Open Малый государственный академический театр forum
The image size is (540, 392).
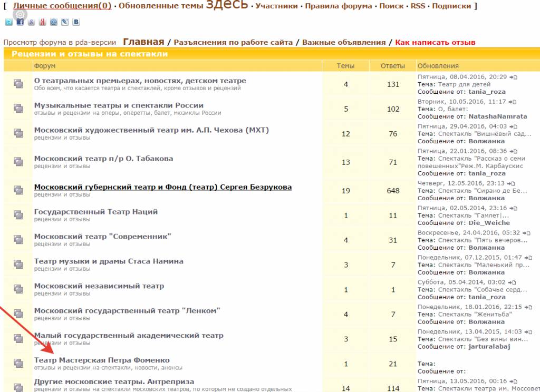pyautogui.click(x=129, y=336)
